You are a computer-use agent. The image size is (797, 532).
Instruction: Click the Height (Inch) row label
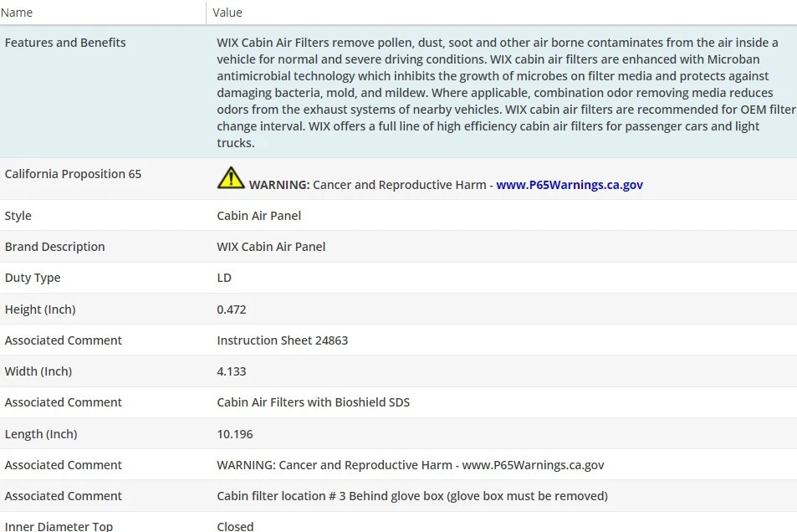[40, 309]
